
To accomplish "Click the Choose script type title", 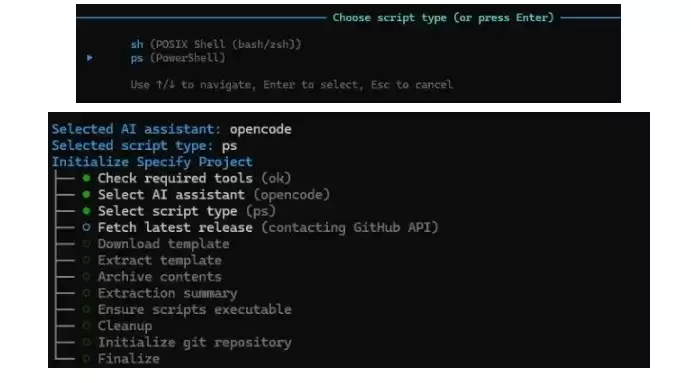I will click(443, 18).
